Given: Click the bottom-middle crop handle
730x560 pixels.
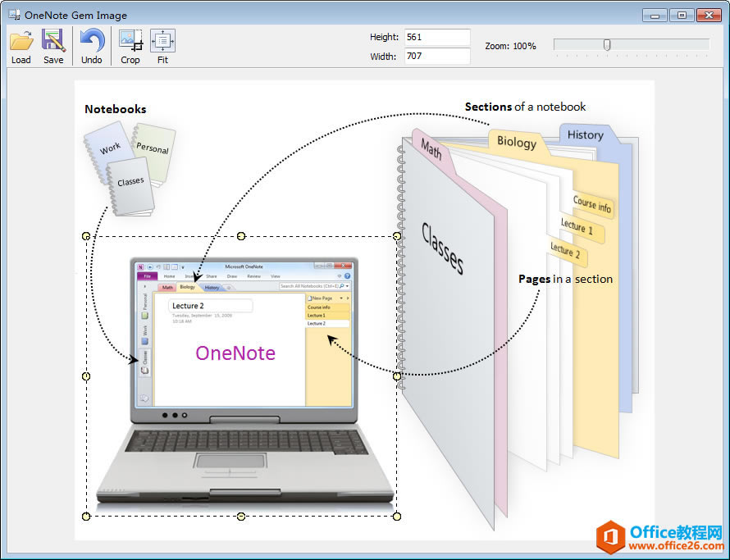Looking at the screenshot, I should tap(241, 517).
